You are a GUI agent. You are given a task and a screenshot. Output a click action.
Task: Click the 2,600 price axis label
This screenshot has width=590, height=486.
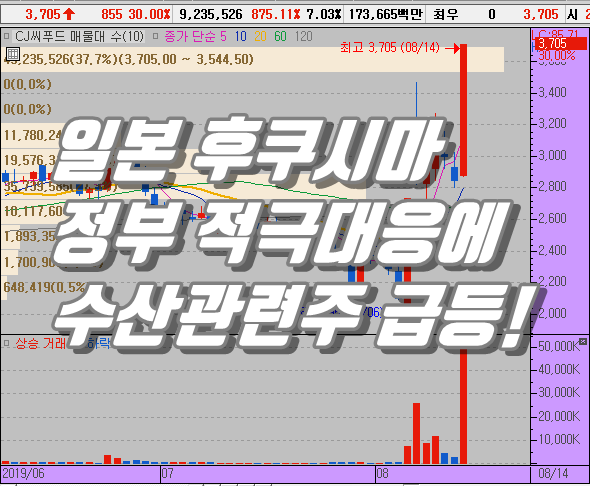click(553, 218)
